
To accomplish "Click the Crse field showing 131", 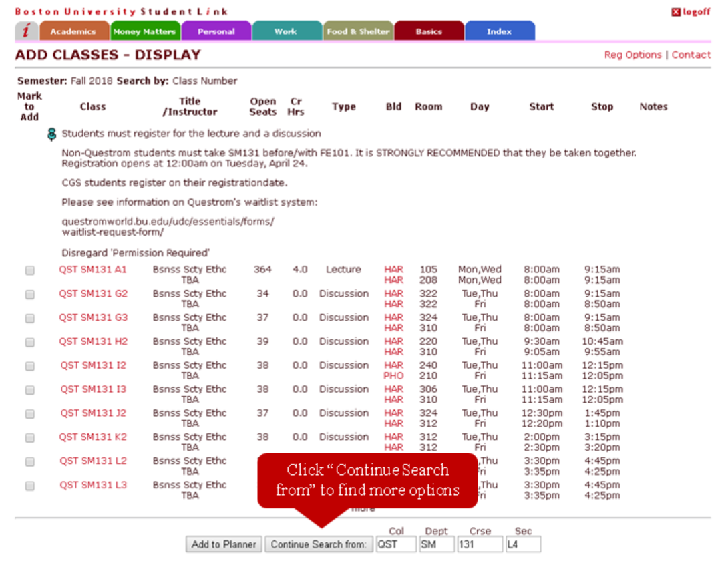I will [x=480, y=544].
